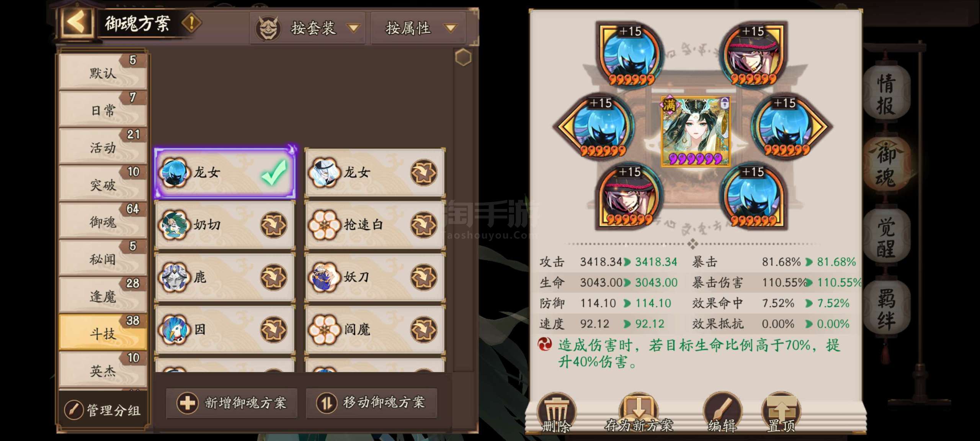
Task: Click the back arrow icon
Action: (x=76, y=23)
